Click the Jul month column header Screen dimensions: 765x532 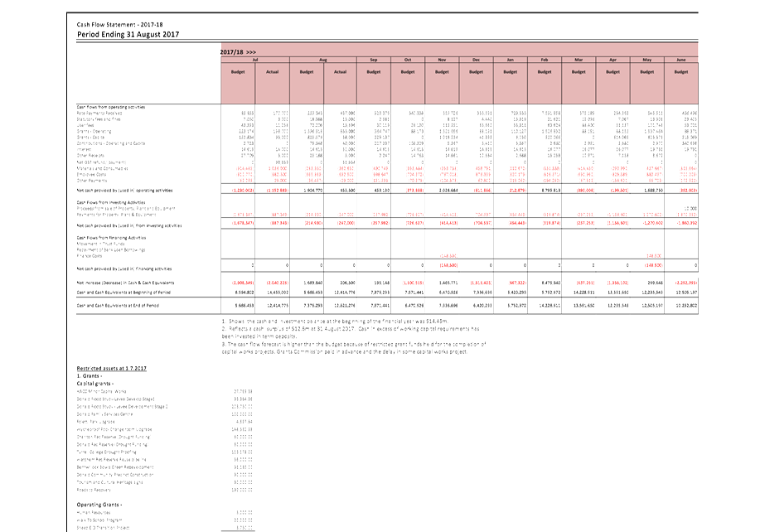click(x=254, y=60)
